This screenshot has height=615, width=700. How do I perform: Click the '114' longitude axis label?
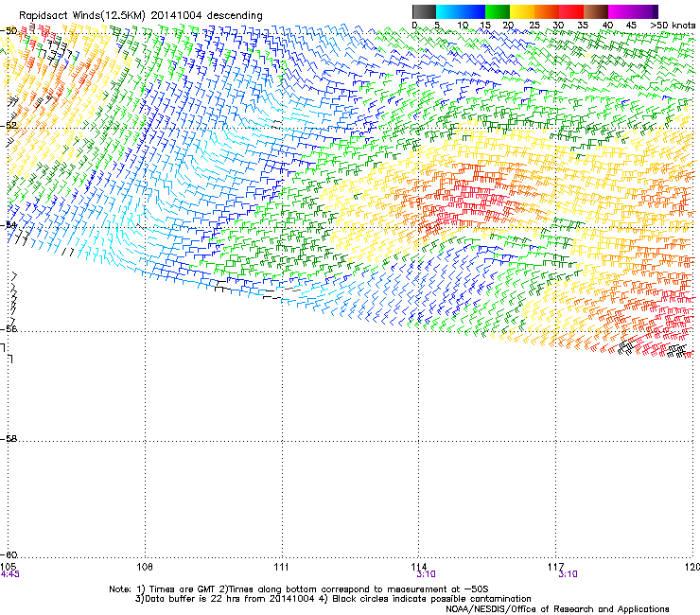(x=419, y=567)
